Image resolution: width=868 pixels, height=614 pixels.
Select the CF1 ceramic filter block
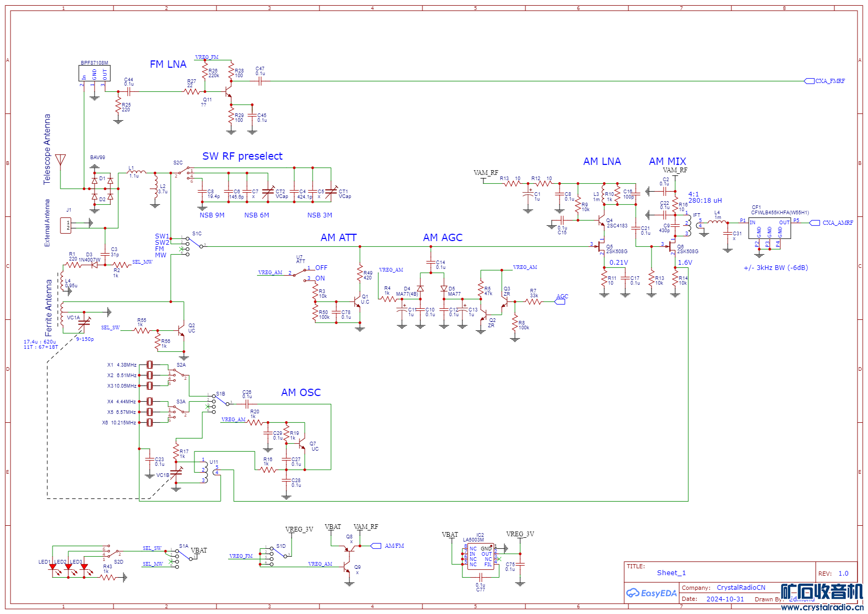770,228
